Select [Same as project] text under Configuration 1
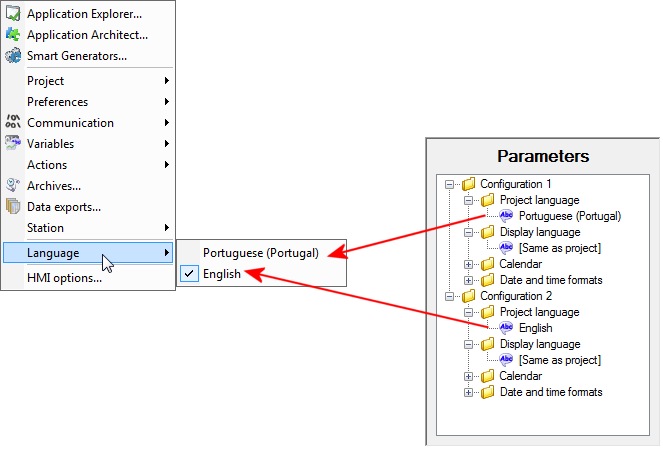 pyautogui.click(x=560, y=248)
